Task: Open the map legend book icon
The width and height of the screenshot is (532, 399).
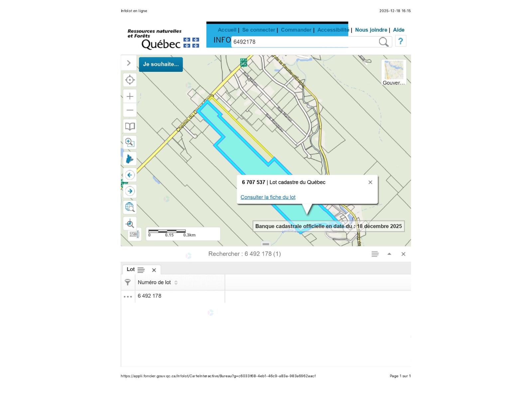Action: coord(130,126)
